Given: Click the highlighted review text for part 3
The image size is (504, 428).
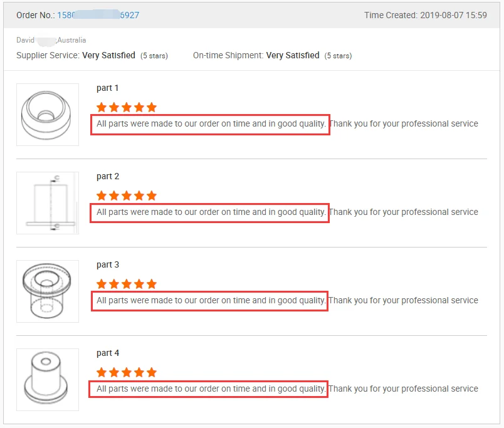Looking at the screenshot, I should (x=211, y=301).
